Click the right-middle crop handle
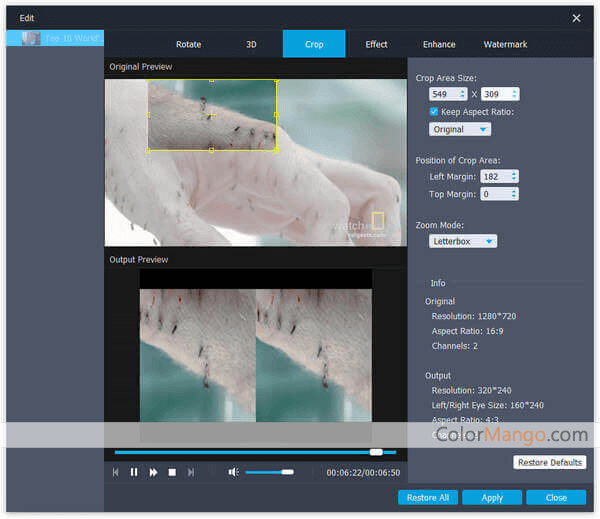This screenshot has height=519, width=600. click(276, 114)
